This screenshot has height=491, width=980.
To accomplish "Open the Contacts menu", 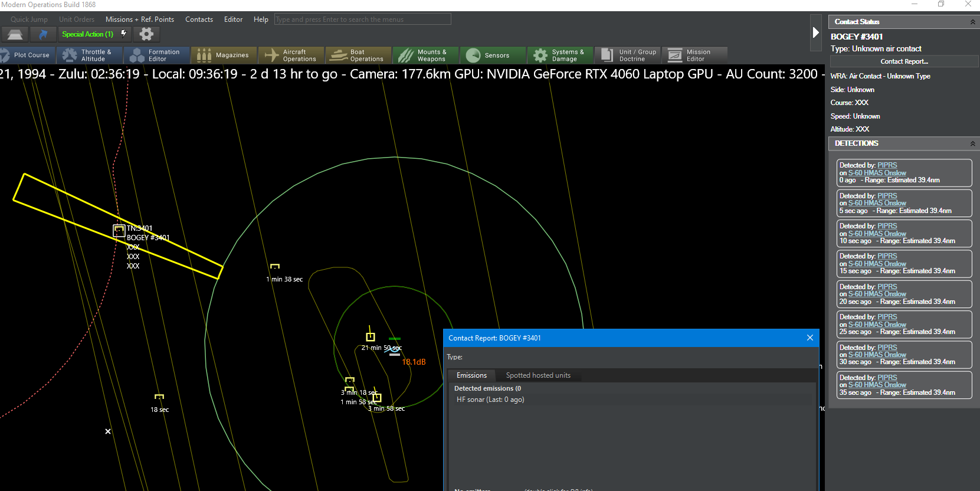I will click(199, 19).
